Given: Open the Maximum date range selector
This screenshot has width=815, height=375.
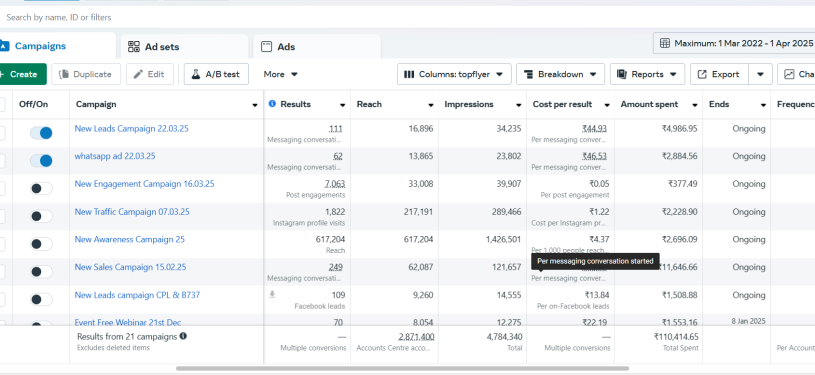Looking at the screenshot, I should (x=734, y=43).
